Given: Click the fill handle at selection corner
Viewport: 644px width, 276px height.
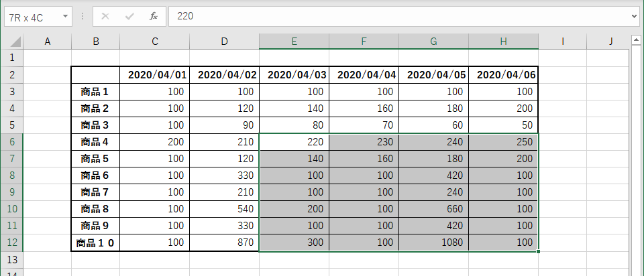Looking at the screenshot, I should point(538,251).
